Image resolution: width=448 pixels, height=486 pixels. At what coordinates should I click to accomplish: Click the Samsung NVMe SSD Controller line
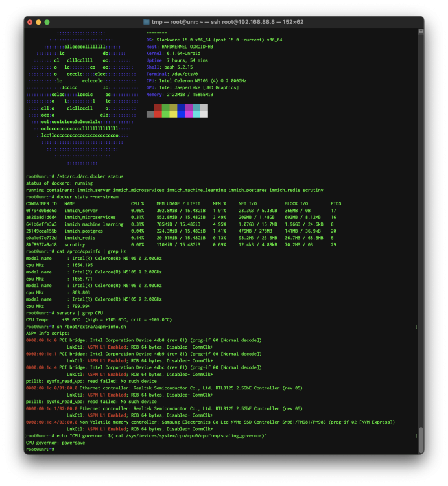click(x=210, y=422)
